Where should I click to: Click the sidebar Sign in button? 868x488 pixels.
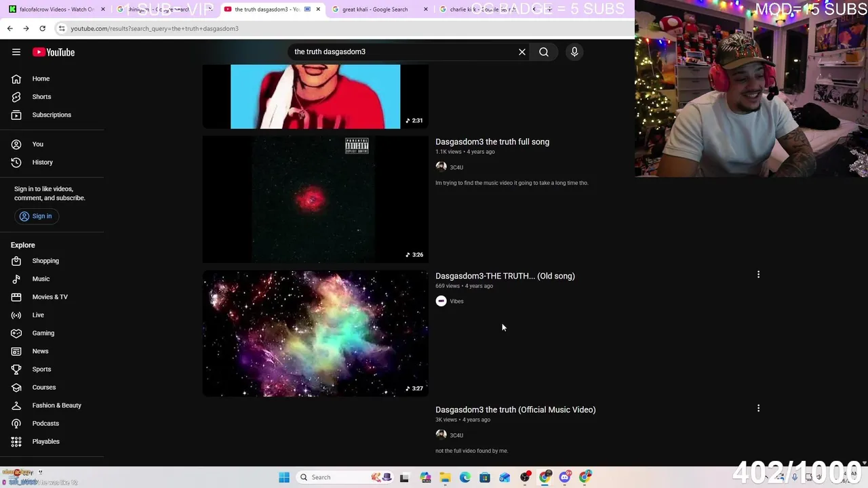(37, 216)
